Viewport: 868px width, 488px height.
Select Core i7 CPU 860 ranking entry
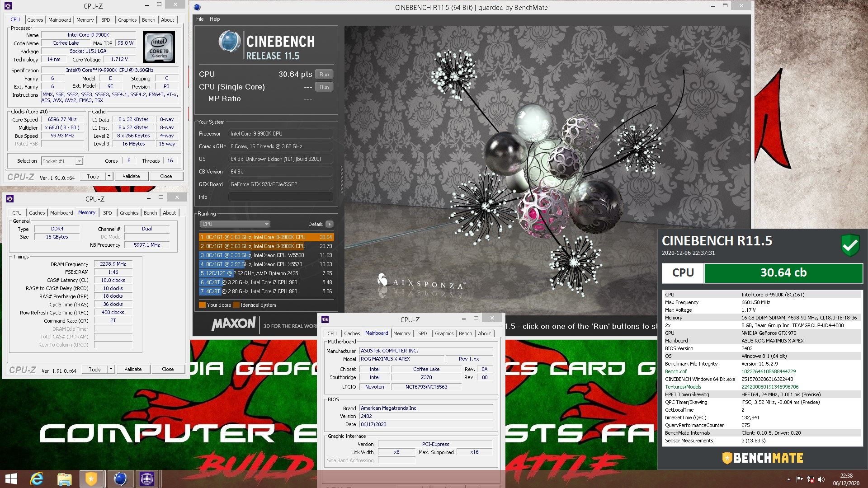tap(266, 291)
